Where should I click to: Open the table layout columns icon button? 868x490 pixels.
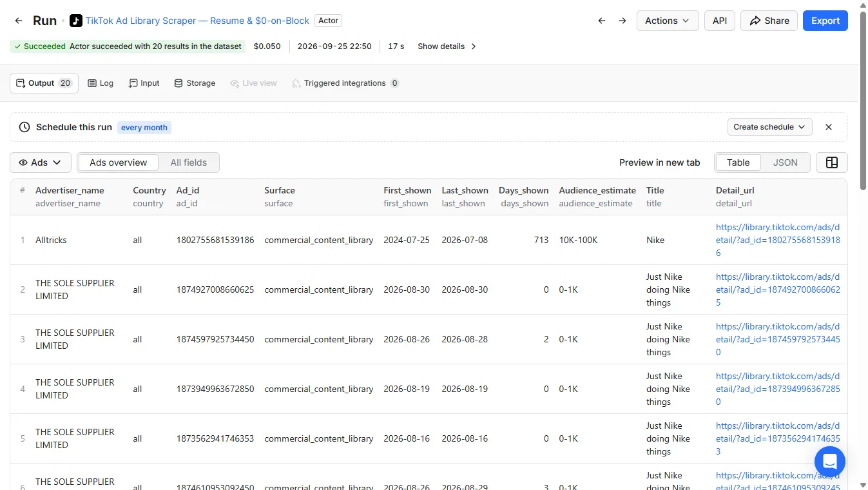(832, 162)
